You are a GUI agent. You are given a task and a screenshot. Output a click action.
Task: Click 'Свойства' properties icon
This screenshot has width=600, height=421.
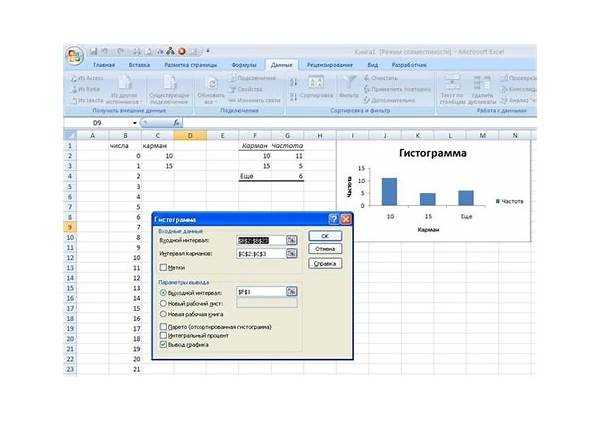click(232, 89)
